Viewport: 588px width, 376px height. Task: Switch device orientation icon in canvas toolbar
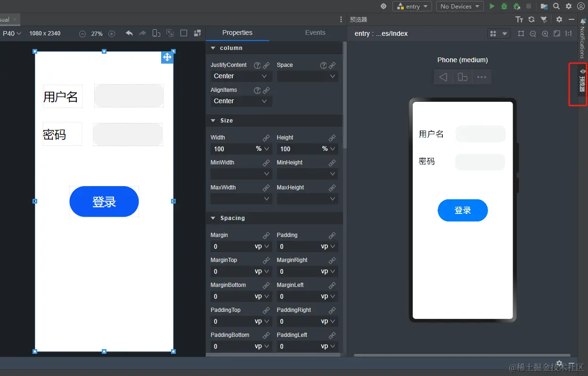coord(156,33)
